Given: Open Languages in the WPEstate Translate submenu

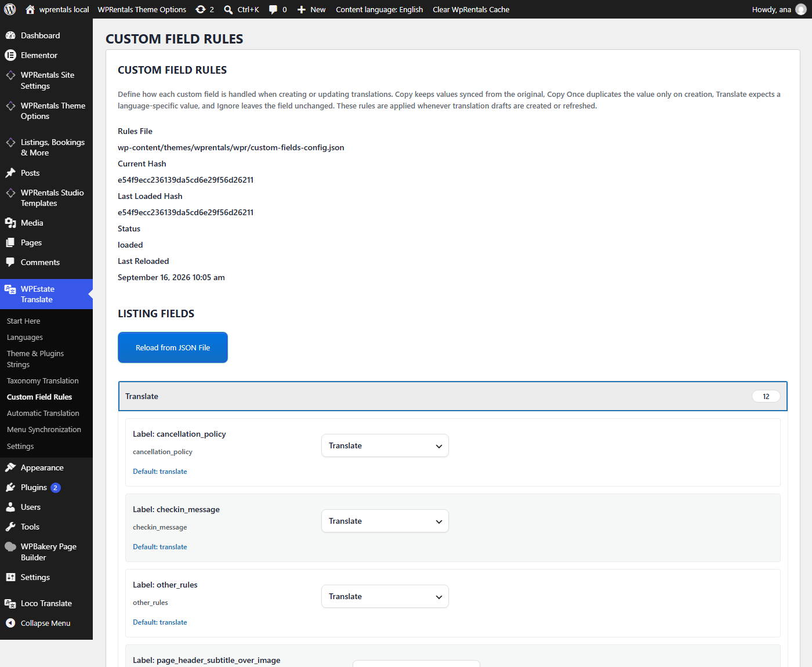Looking at the screenshot, I should pyautogui.click(x=25, y=337).
